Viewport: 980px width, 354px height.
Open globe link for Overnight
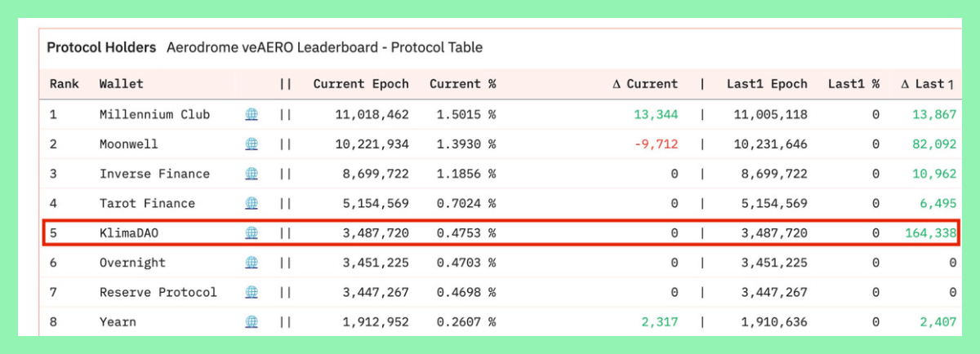(x=252, y=263)
